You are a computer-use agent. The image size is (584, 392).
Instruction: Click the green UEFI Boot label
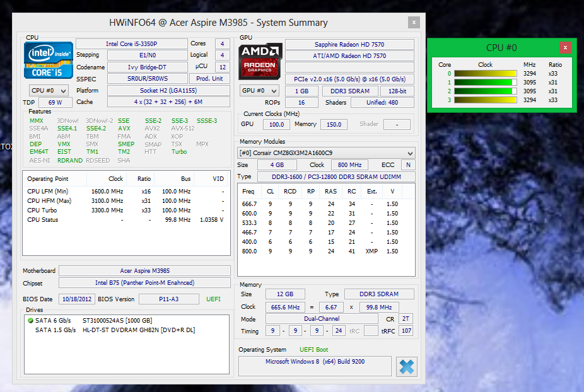(313, 350)
